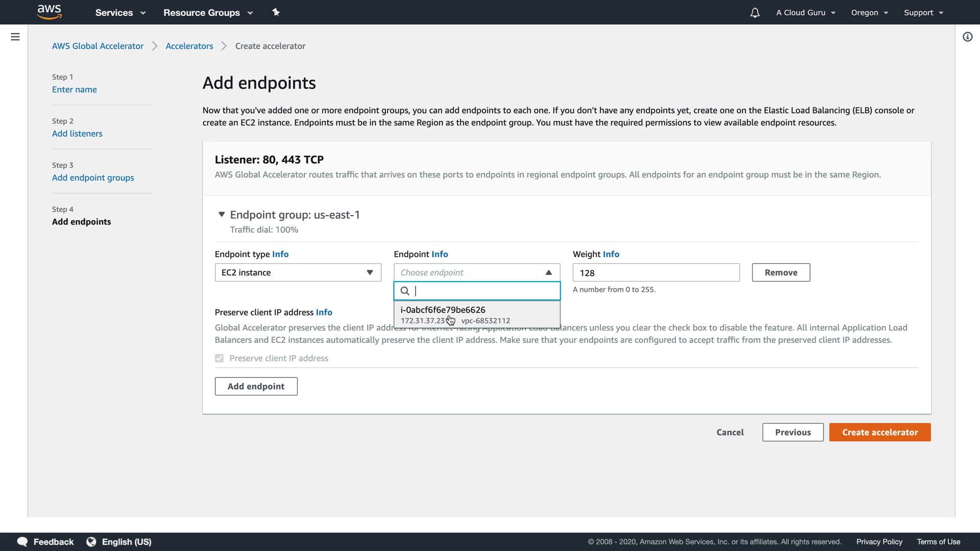This screenshot has width=980, height=551.
Task: Open the Oregon region selector
Action: tap(869, 13)
